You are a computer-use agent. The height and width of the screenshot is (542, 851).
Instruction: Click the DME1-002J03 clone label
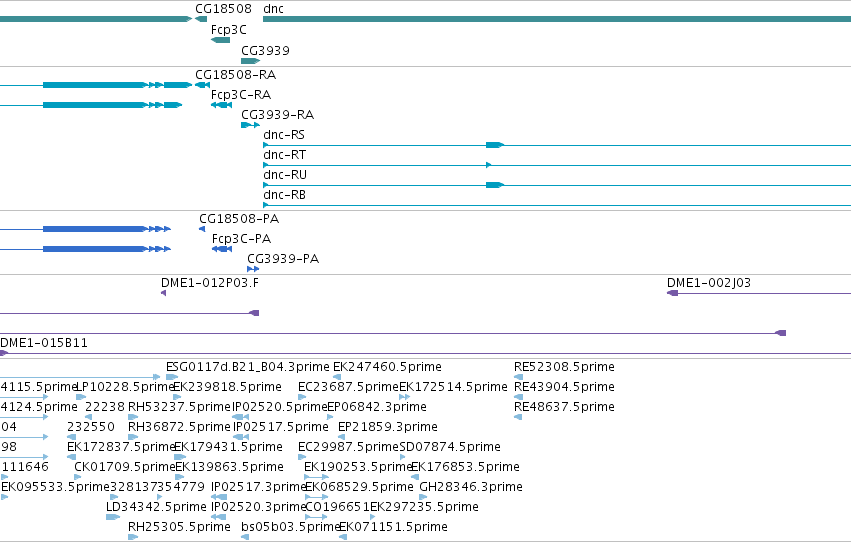tap(709, 283)
